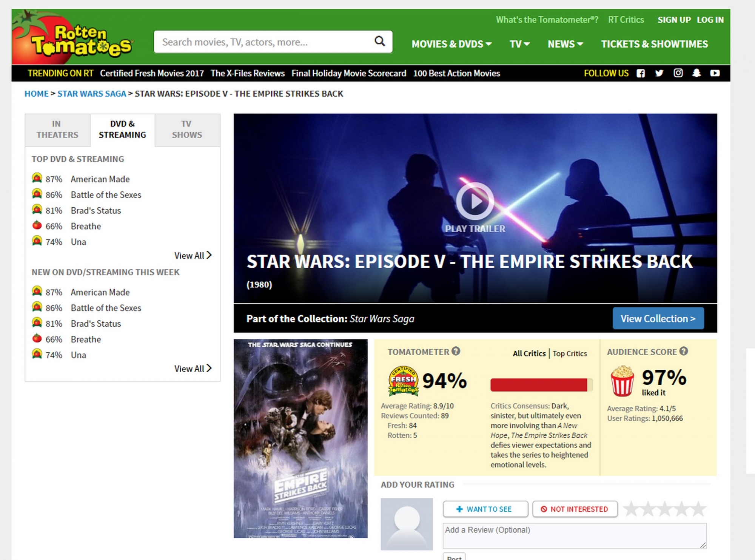Click the View Collection button
Viewport: 755px width, 560px height.
tap(658, 318)
